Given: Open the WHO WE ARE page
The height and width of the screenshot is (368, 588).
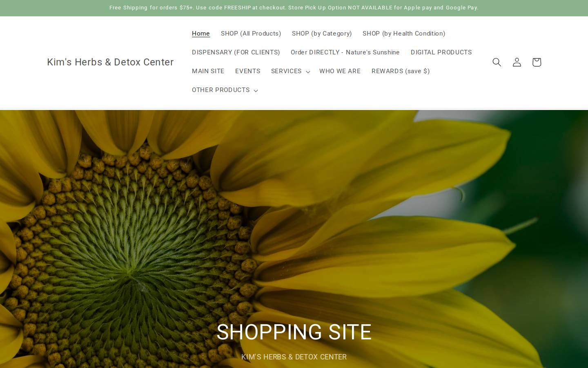Looking at the screenshot, I should pos(340,71).
